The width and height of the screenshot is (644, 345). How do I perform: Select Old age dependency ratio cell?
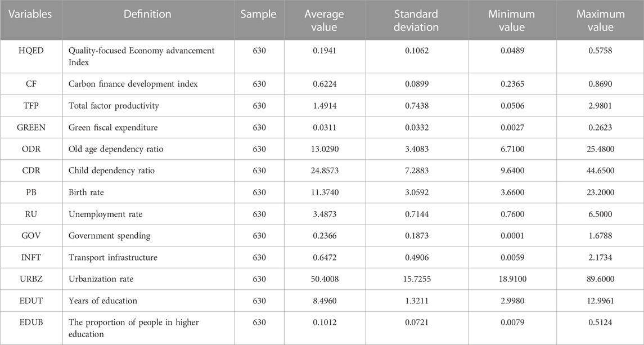pos(116,149)
